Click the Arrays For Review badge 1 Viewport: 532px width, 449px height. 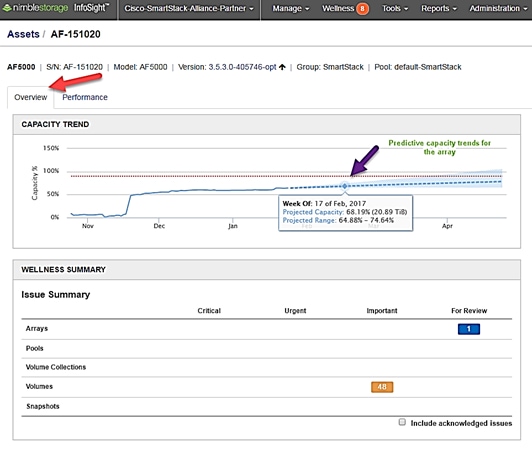(469, 329)
